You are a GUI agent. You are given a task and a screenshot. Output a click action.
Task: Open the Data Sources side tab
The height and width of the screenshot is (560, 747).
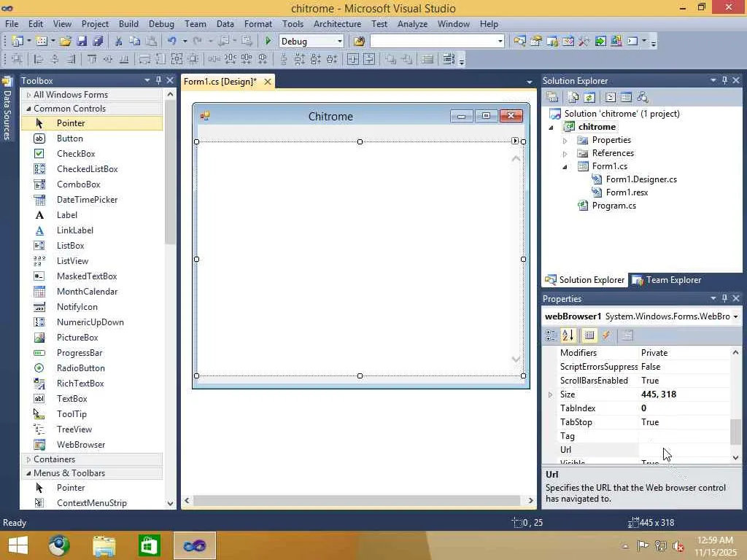pyautogui.click(x=7, y=109)
